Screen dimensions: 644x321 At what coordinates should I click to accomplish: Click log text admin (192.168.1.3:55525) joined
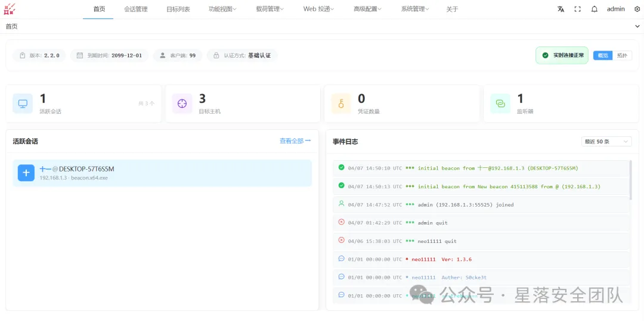[x=466, y=205]
